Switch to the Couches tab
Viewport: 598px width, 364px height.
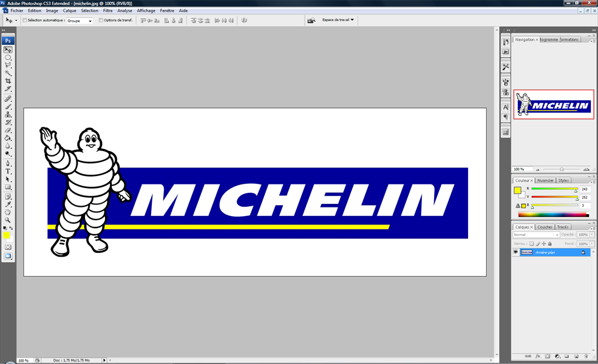[545, 227]
